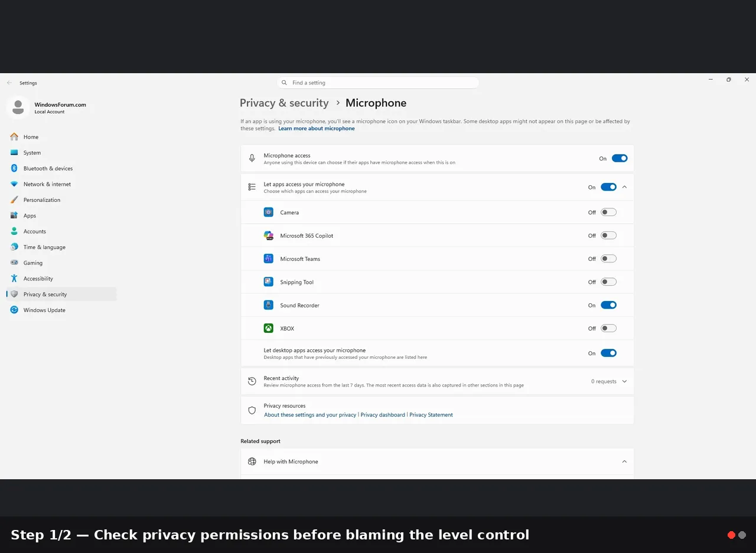Go to Privacy & security breadcrumb
The image size is (756, 553).
click(x=284, y=103)
